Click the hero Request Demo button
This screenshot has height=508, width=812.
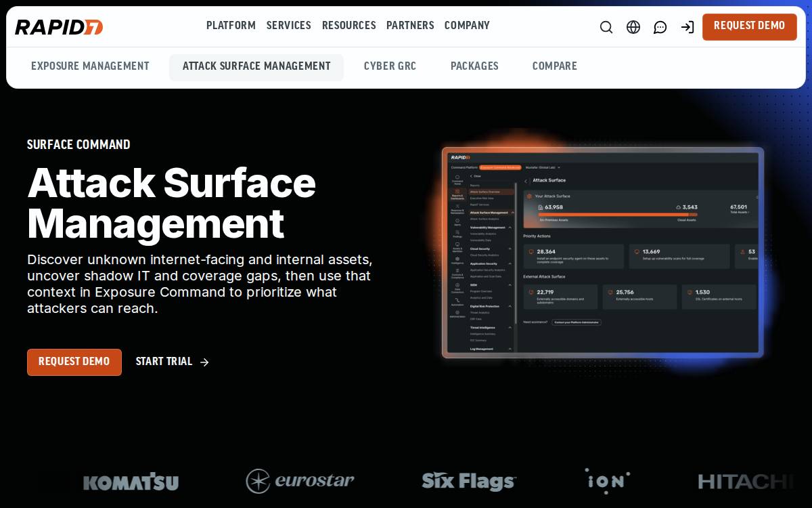(74, 362)
